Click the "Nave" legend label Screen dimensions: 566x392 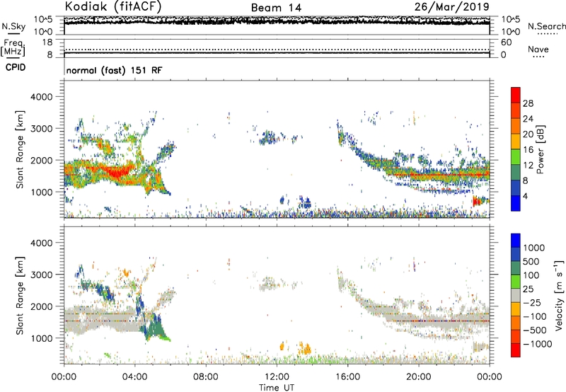538,49
